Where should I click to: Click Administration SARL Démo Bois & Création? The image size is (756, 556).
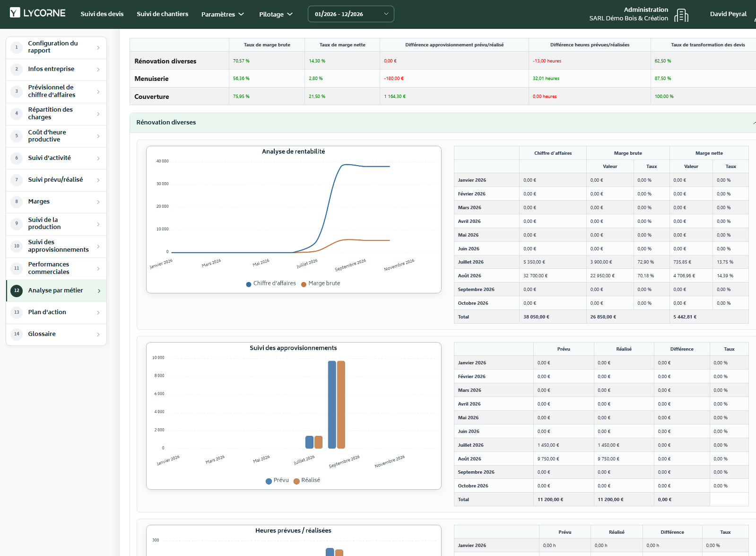(629, 14)
